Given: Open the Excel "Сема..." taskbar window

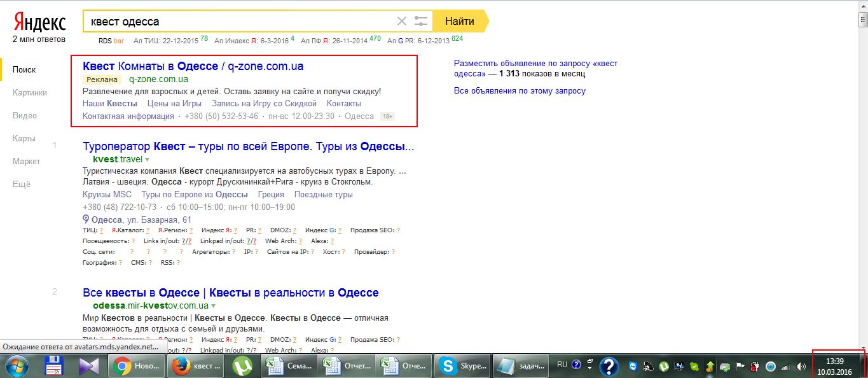Looking at the screenshot, I should (x=289, y=366).
